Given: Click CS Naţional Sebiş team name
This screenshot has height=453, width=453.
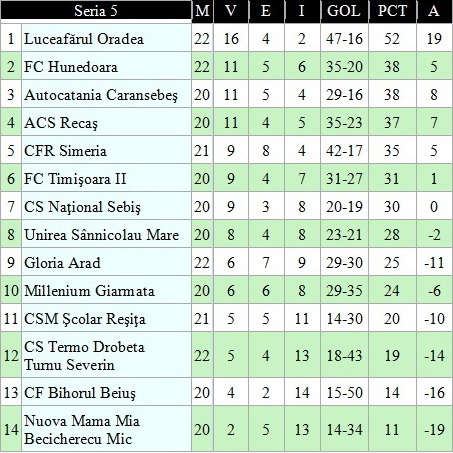Looking at the screenshot, I should pyautogui.click(x=82, y=207).
